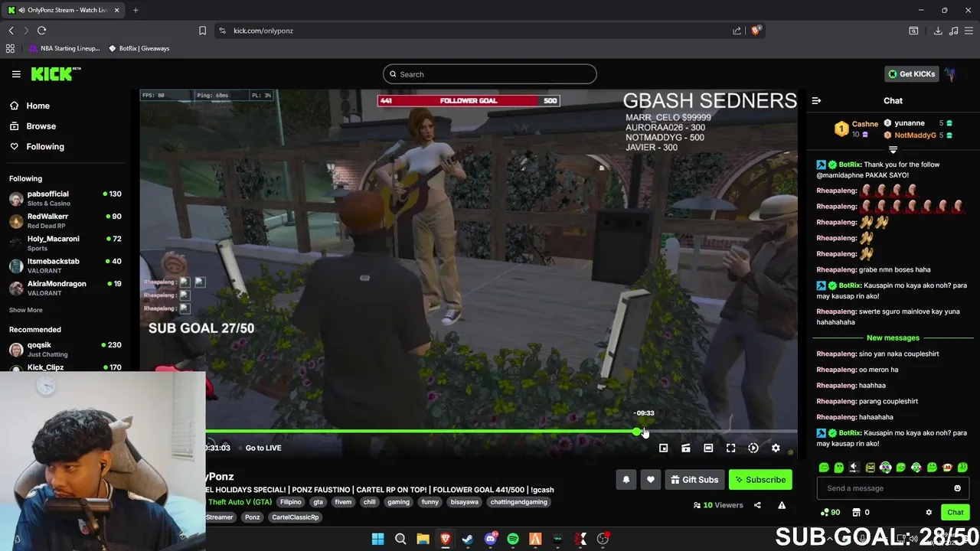Collapse the chat panel with arrow icon

coord(816,101)
